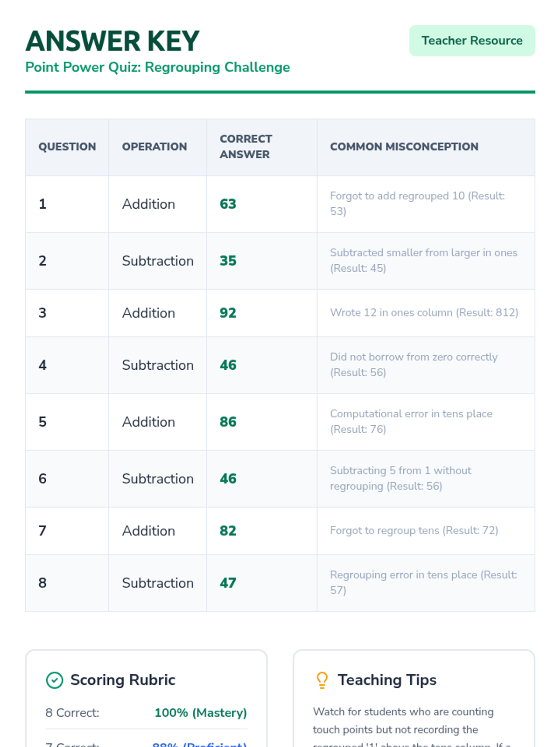
Task: Click the QUESTION column header
Action: click(67, 147)
